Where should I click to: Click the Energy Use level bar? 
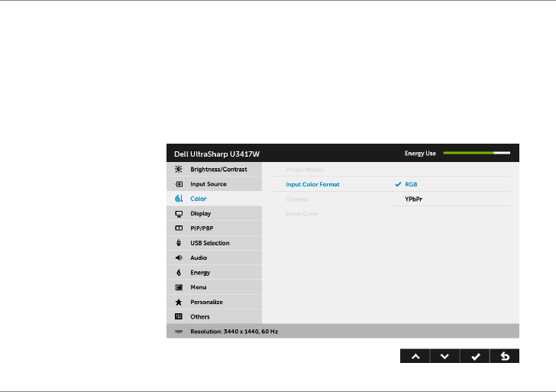point(477,153)
